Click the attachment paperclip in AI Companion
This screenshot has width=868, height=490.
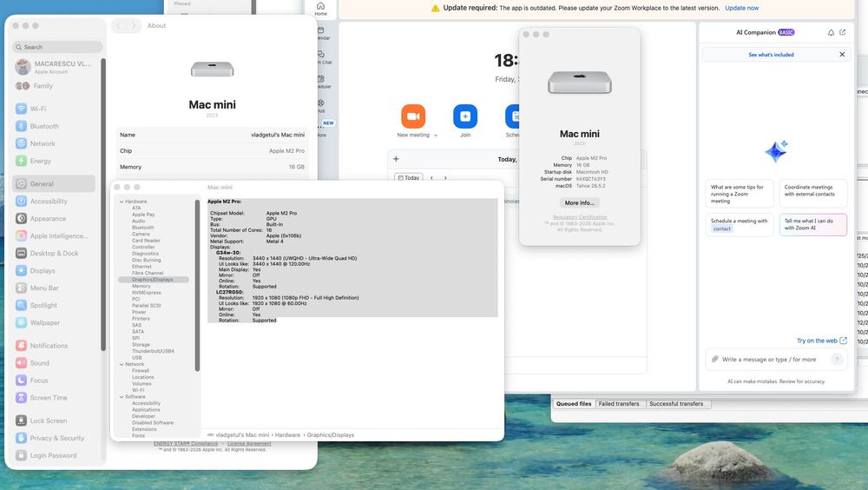(x=714, y=359)
